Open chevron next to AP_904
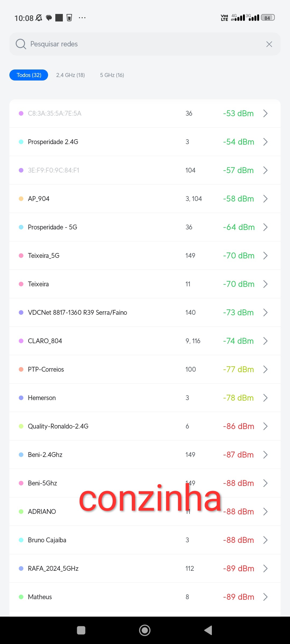 coord(265,199)
